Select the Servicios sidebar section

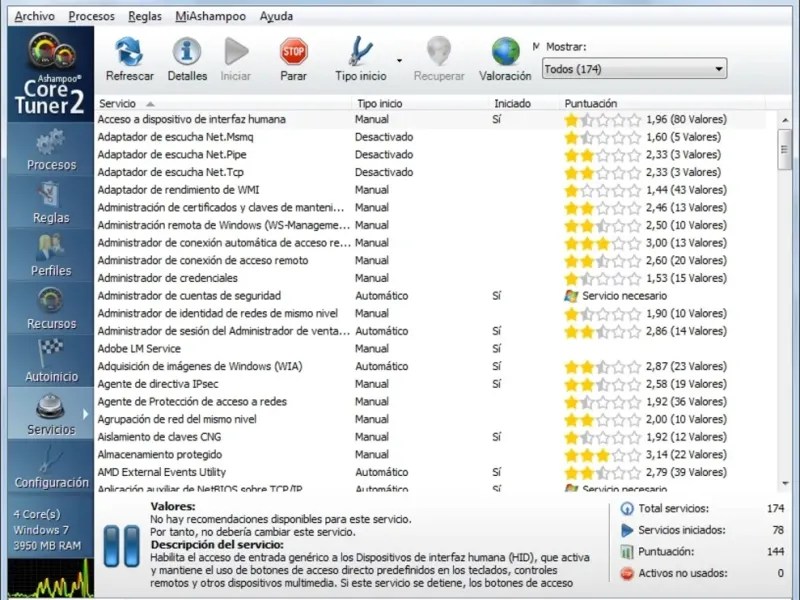point(51,414)
